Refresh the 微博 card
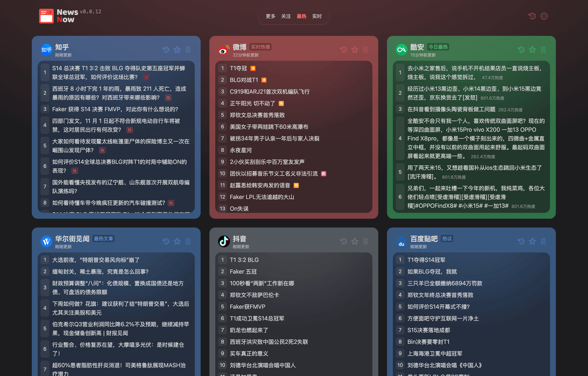Viewport: 588px width, 376px height. tap(344, 50)
